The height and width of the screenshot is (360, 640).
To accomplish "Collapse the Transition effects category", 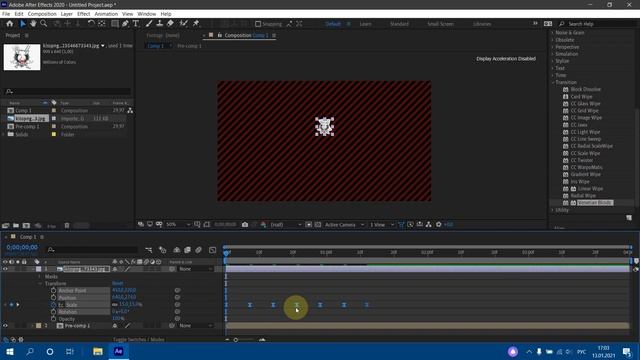I will tap(553, 82).
